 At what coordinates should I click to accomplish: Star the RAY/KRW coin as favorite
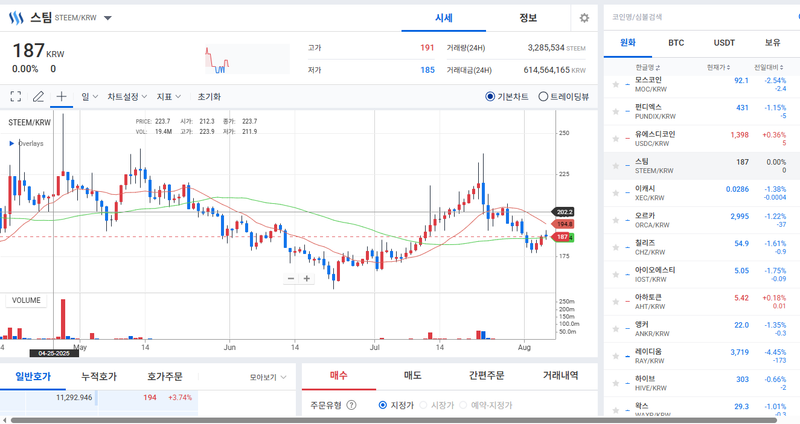pyautogui.click(x=616, y=356)
